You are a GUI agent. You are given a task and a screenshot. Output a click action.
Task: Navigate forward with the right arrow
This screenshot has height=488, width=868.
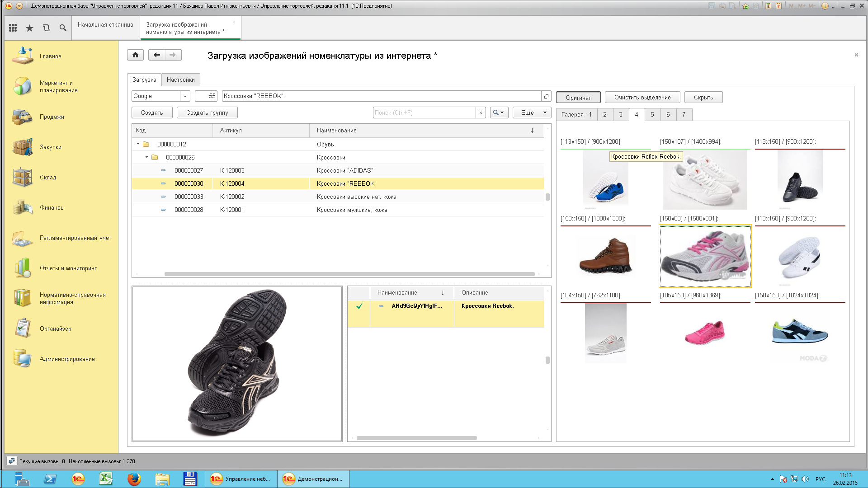(x=173, y=55)
